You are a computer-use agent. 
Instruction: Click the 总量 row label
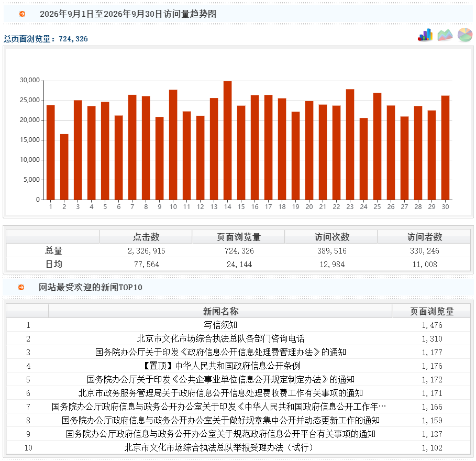pos(54,250)
